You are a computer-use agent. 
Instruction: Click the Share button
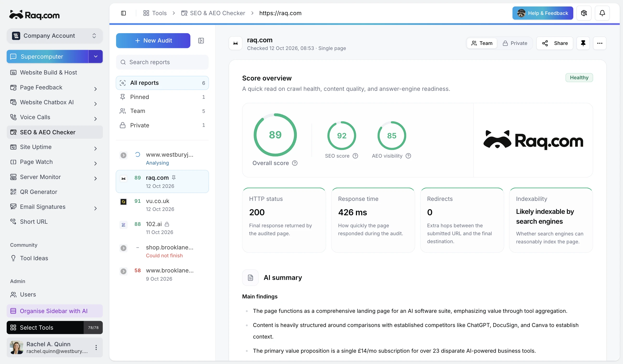(554, 43)
